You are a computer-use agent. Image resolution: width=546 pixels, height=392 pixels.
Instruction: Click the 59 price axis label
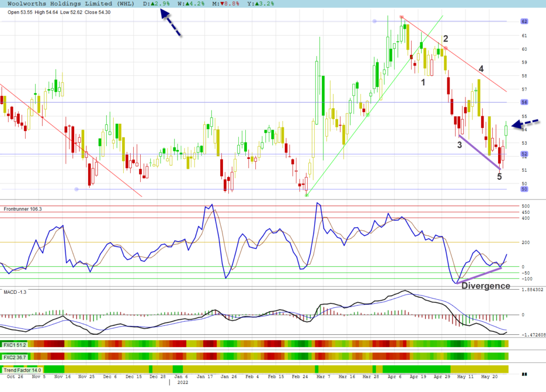pyautogui.click(x=524, y=62)
